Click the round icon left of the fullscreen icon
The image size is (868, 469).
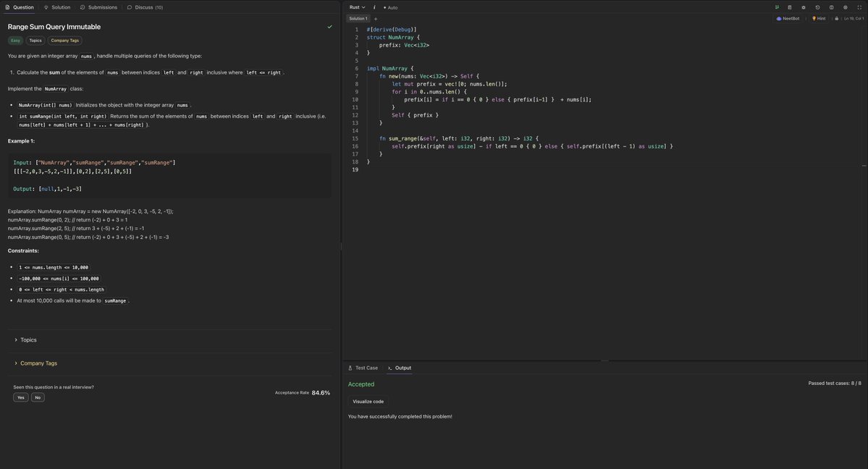[x=846, y=7]
